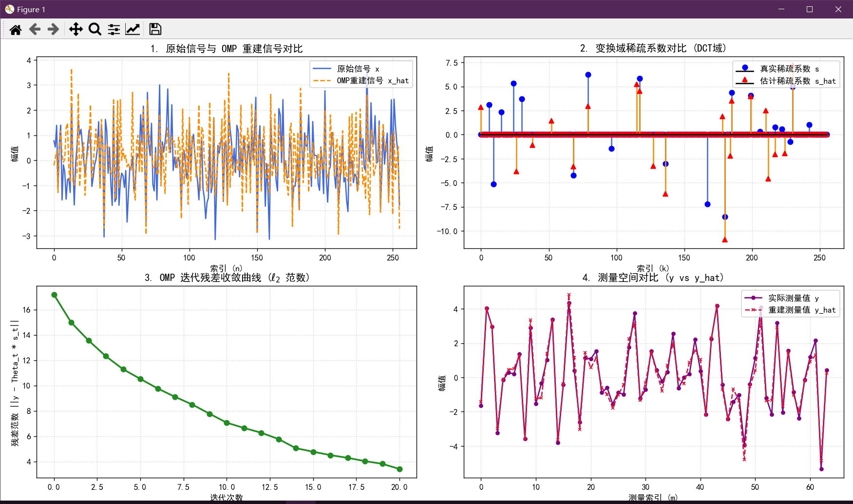The width and height of the screenshot is (853, 504).
Task: Click the legend entry "实际测量值 y"
Action: [x=794, y=298]
